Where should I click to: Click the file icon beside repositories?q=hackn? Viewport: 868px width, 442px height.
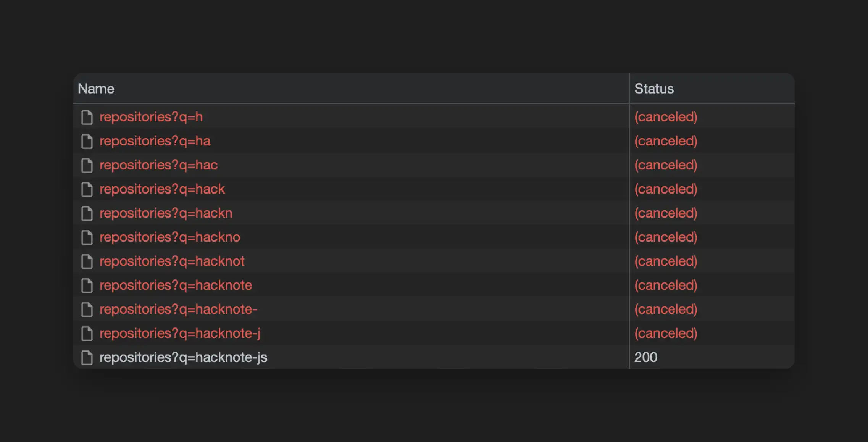click(x=87, y=213)
